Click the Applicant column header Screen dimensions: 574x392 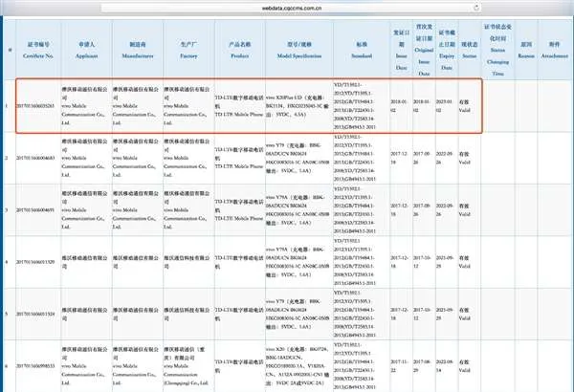86,50
